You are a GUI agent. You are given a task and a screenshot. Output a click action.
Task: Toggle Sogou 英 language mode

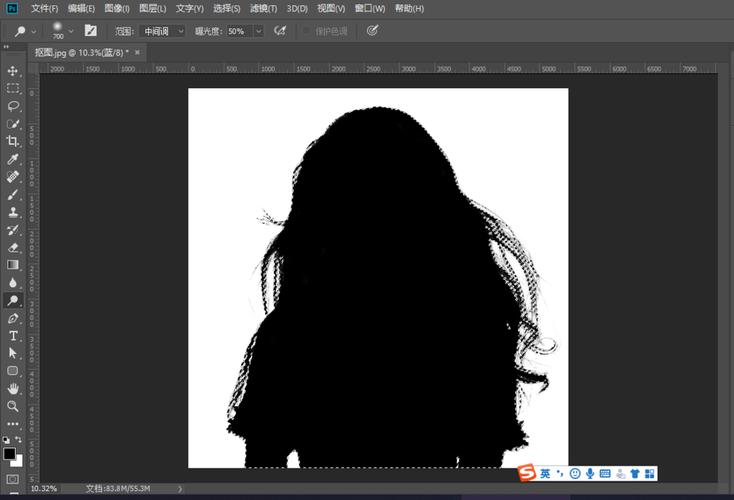545,473
